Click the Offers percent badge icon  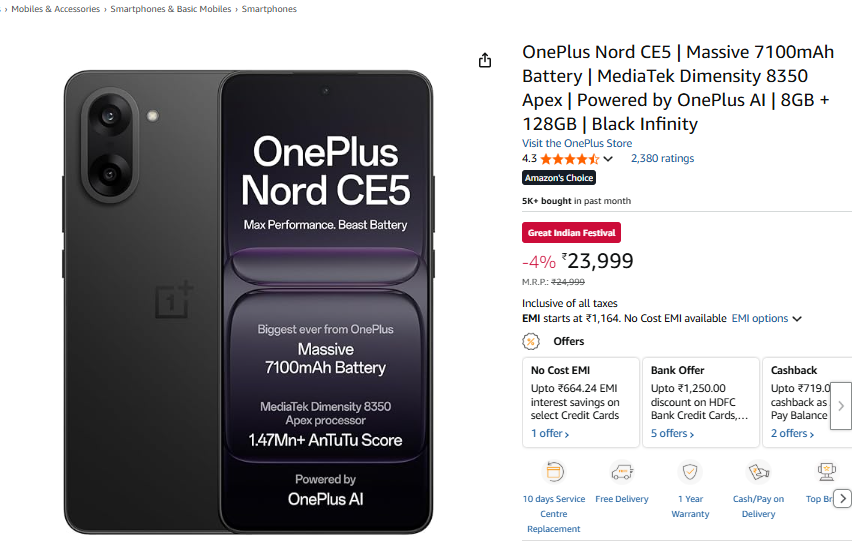click(x=531, y=341)
